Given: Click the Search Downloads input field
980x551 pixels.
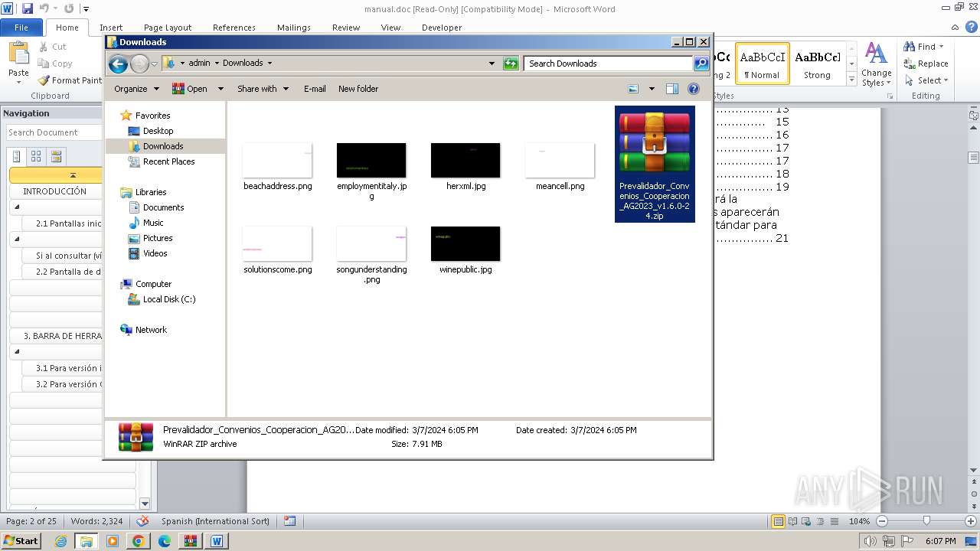Looking at the screenshot, I should pyautogui.click(x=608, y=64).
